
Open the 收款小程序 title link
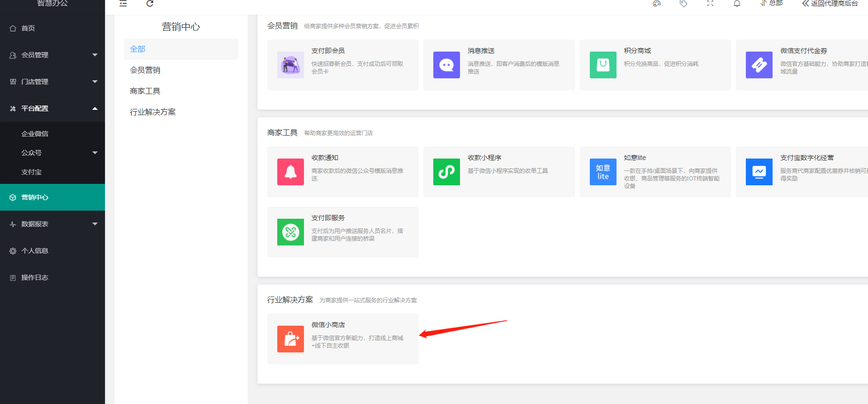[484, 158]
